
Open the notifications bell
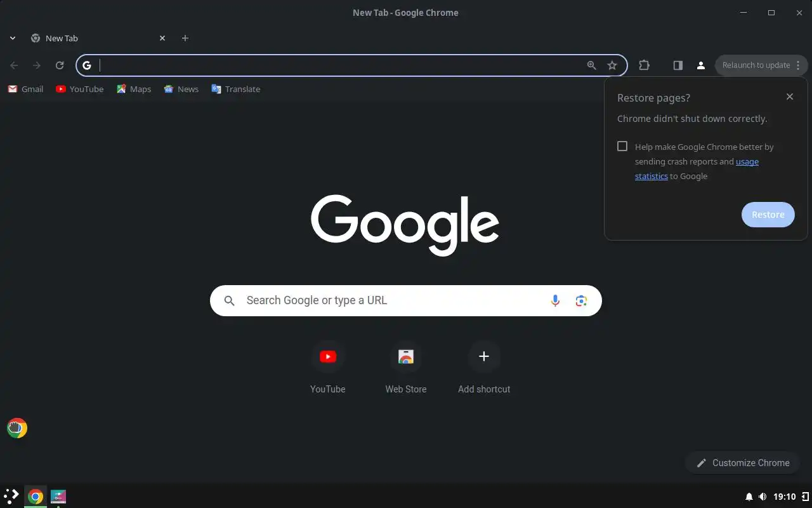point(749,497)
